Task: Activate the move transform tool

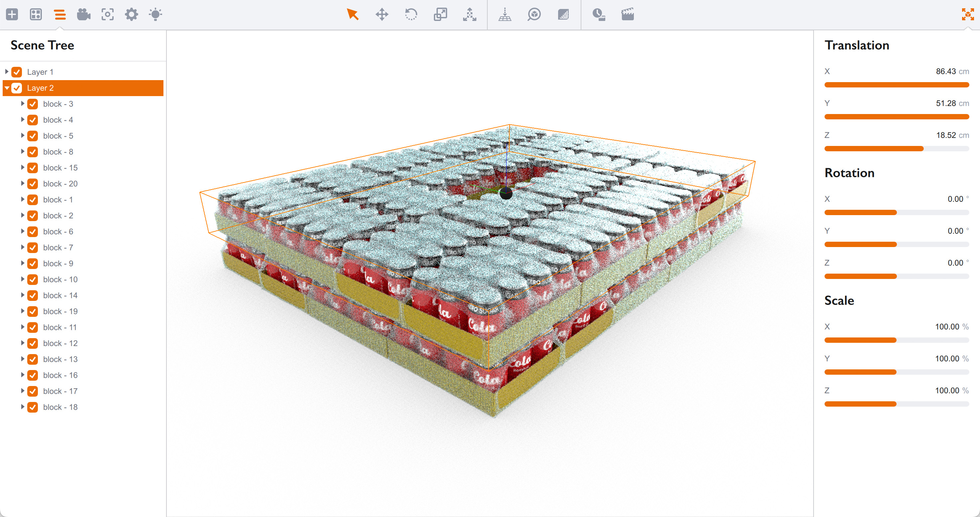Action: (x=382, y=15)
